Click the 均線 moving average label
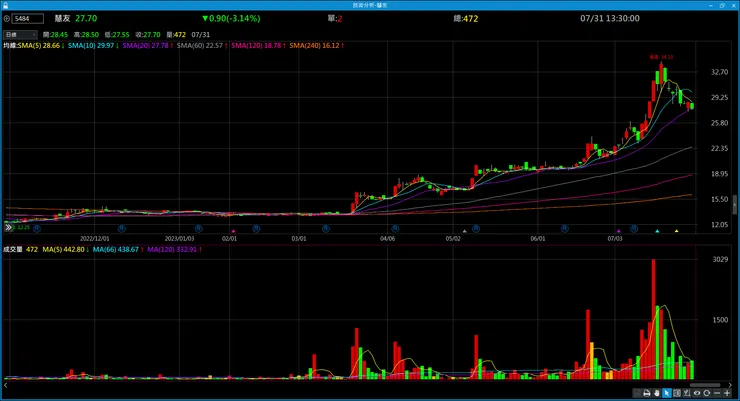This screenshot has height=401, width=740. point(10,46)
